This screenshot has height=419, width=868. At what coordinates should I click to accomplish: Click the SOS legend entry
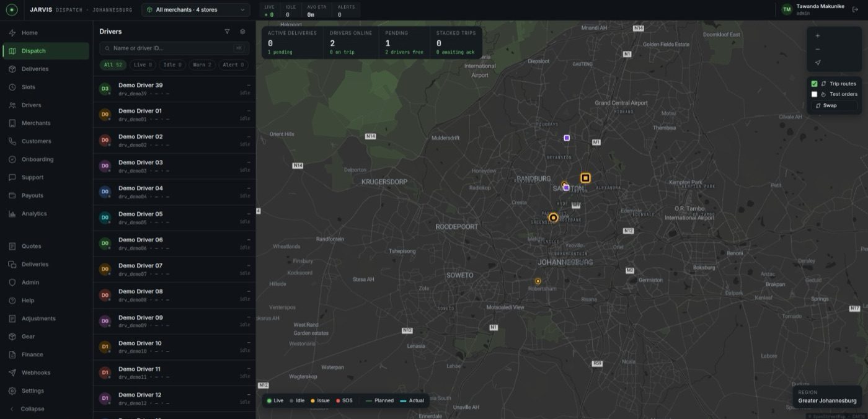[x=344, y=400]
